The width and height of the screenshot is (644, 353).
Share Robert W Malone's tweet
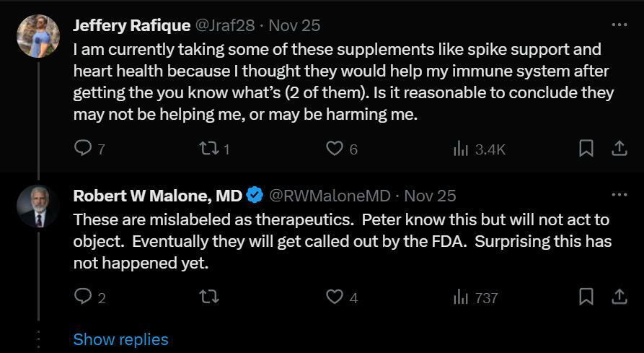coord(619,297)
